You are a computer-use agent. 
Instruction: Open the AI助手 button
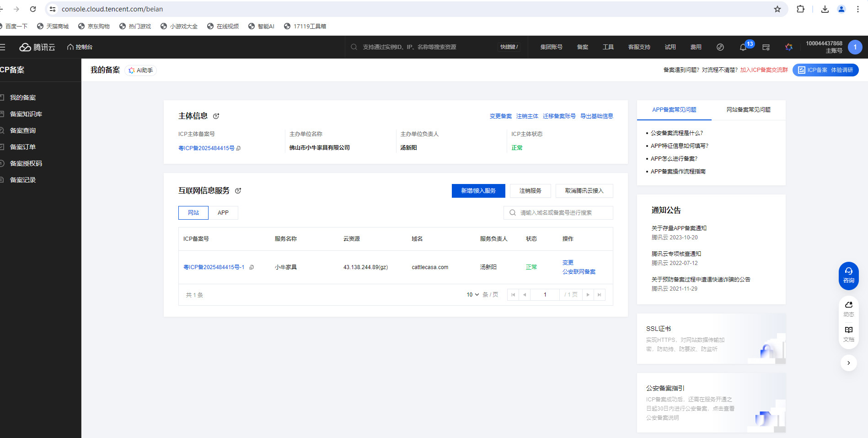point(141,70)
